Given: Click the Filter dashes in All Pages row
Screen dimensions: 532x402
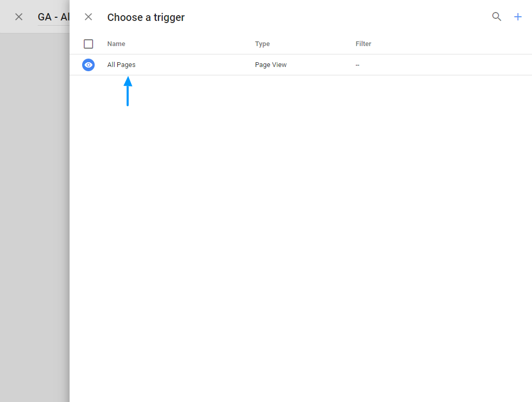Looking at the screenshot, I should tap(357, 65).
